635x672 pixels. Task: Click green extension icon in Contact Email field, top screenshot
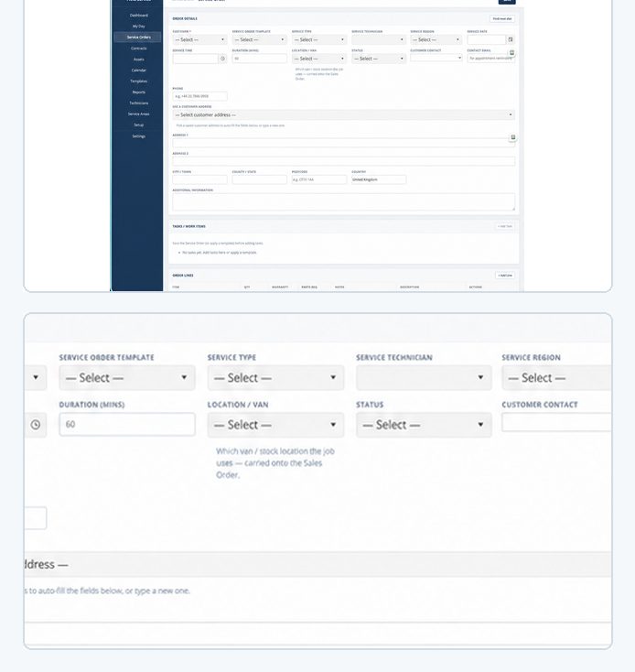(x=511, y=53)
